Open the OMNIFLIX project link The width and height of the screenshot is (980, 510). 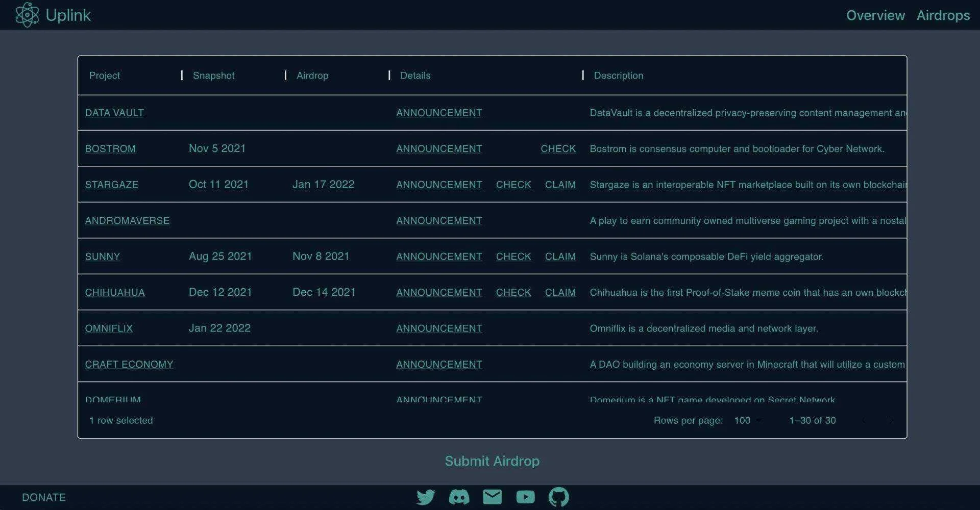click(109, 328)
